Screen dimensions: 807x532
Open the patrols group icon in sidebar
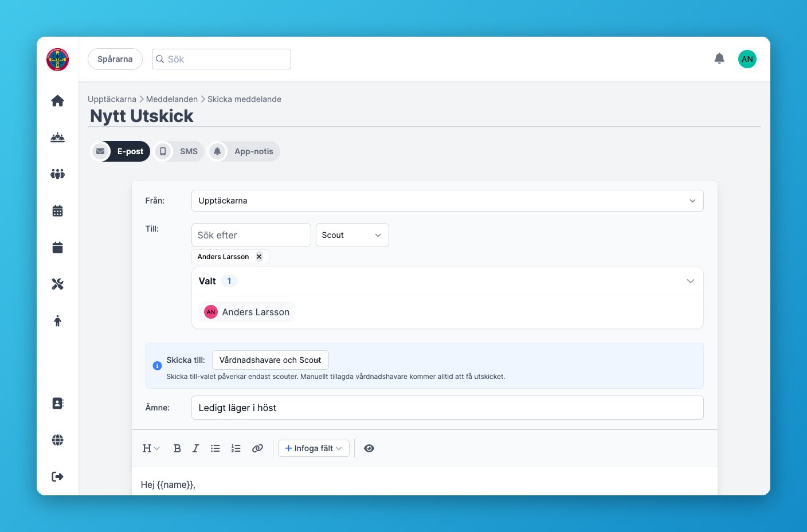click(x=57, y=138)
